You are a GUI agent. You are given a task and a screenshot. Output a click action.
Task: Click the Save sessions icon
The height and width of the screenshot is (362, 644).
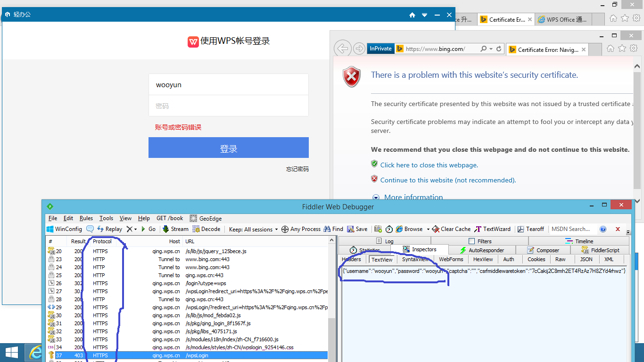tap(351, 229)
